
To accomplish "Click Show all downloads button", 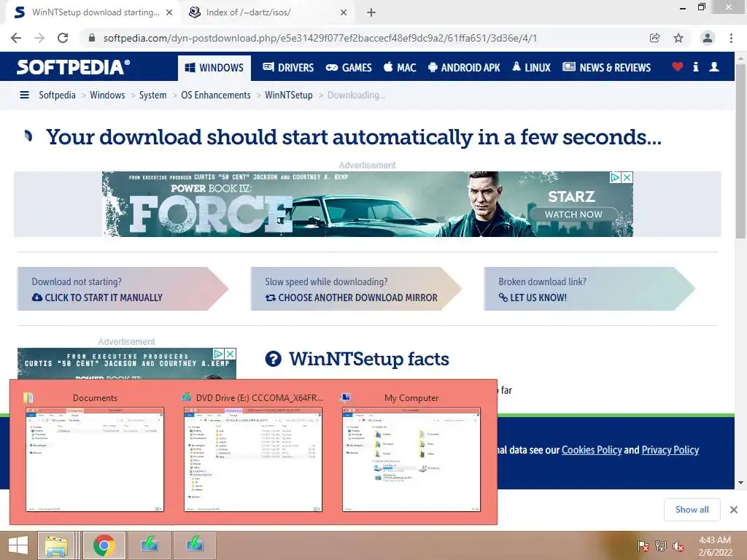I will (692, 510).
